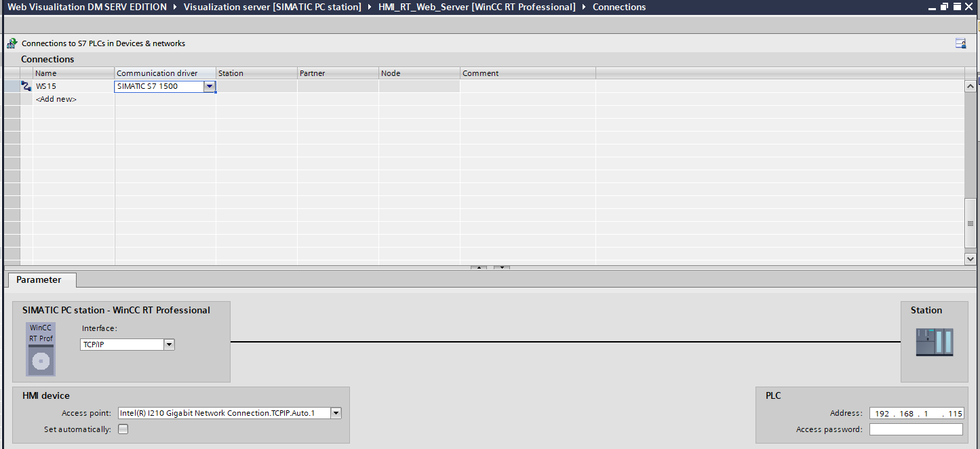Click the WS15 row's Station cell
This screenshot has width=980, height=449.
(x=256, y=86)
